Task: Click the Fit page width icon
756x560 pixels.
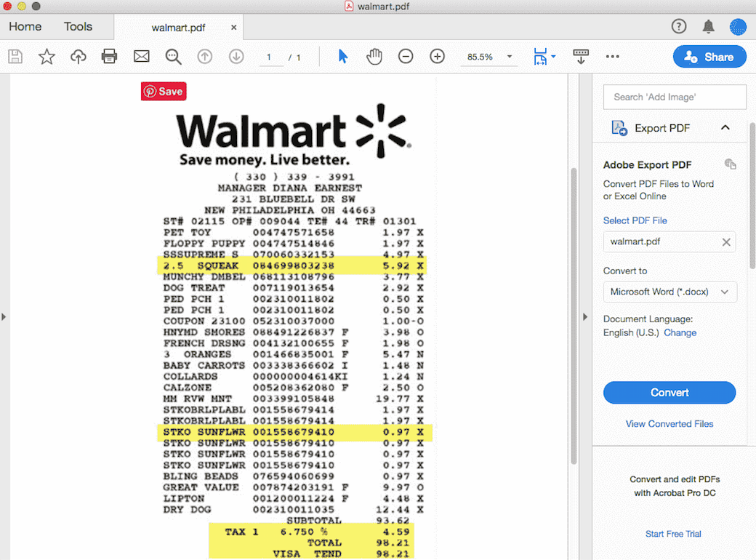Action: click(x=540, y=57)
